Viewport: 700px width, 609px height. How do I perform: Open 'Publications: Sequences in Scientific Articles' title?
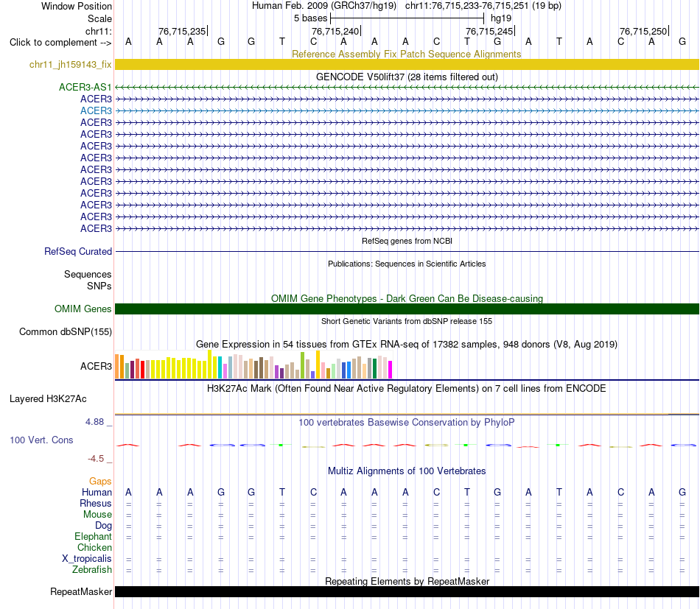407,264
